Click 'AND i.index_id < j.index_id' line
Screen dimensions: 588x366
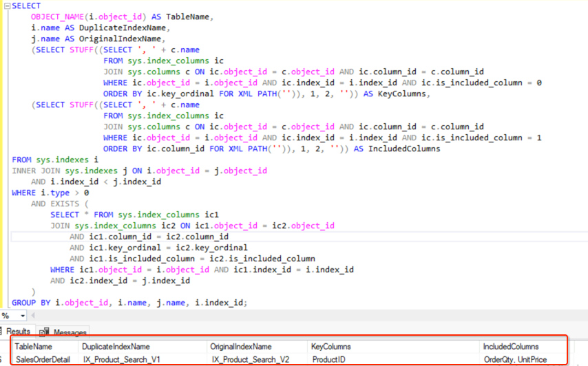[x=96, y=182]
